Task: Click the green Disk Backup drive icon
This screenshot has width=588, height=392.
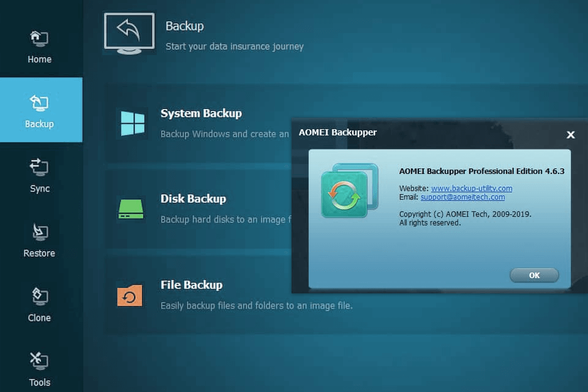Action: 131,209
